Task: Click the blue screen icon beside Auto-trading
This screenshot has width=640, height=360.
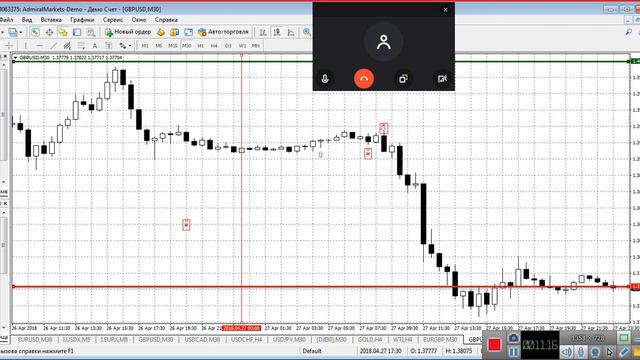Action: (188, 32)
